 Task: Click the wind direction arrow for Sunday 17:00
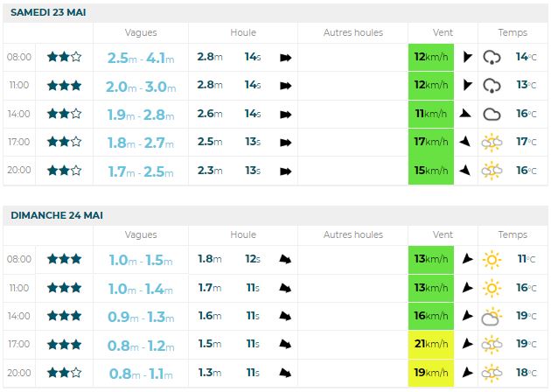(x=466, y=344)
